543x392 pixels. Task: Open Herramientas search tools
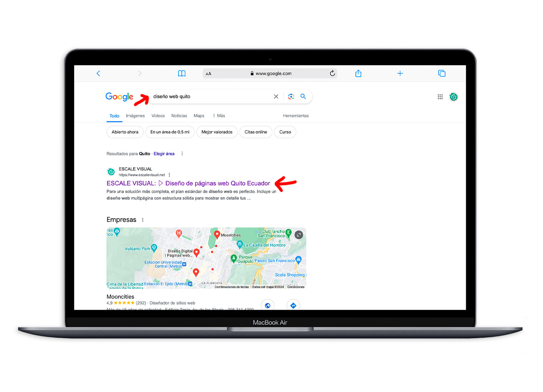point(295,116)
